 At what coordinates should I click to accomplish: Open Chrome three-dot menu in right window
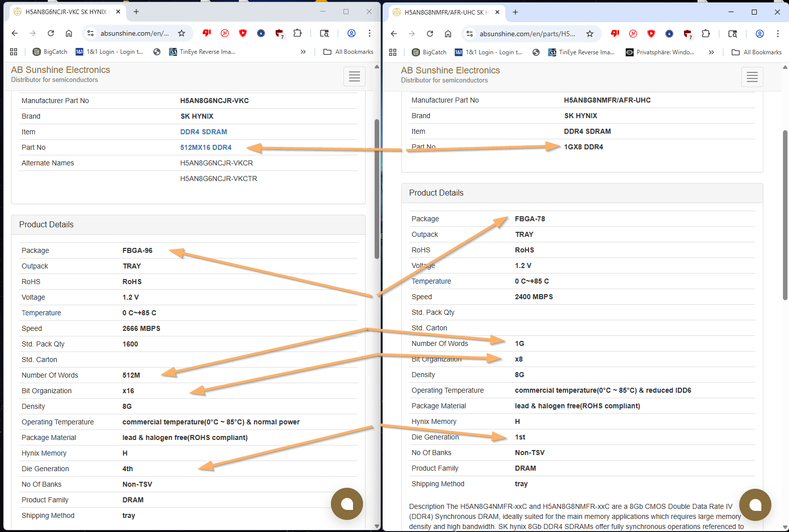[778, 34]
